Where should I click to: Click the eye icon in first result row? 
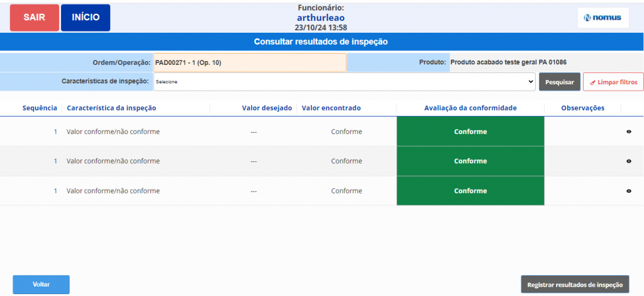(628, 132)
